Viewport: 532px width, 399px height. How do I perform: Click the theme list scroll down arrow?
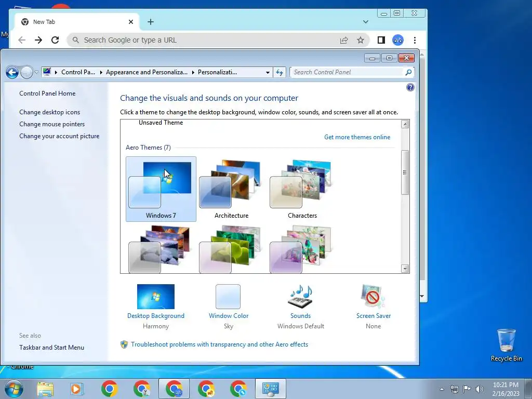[405, 269]
